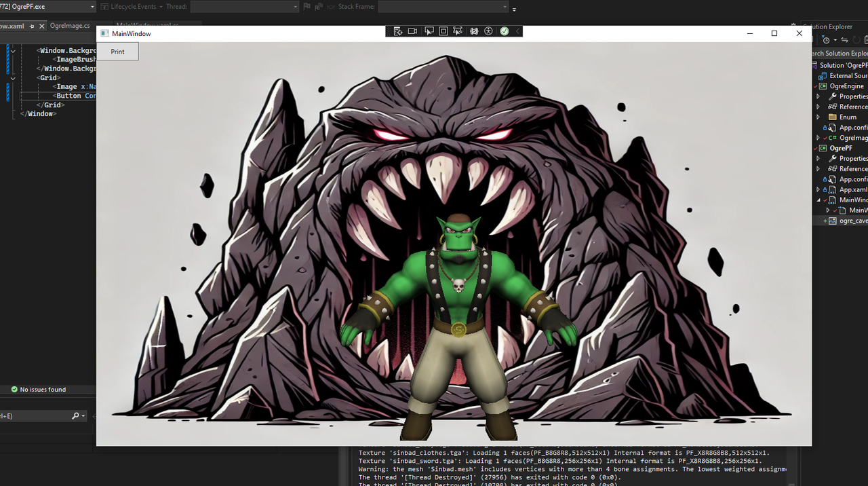This screenshot has width=868, height=486.
Task: Click the Print button in MainWindow
Action: tap(117, 52)
